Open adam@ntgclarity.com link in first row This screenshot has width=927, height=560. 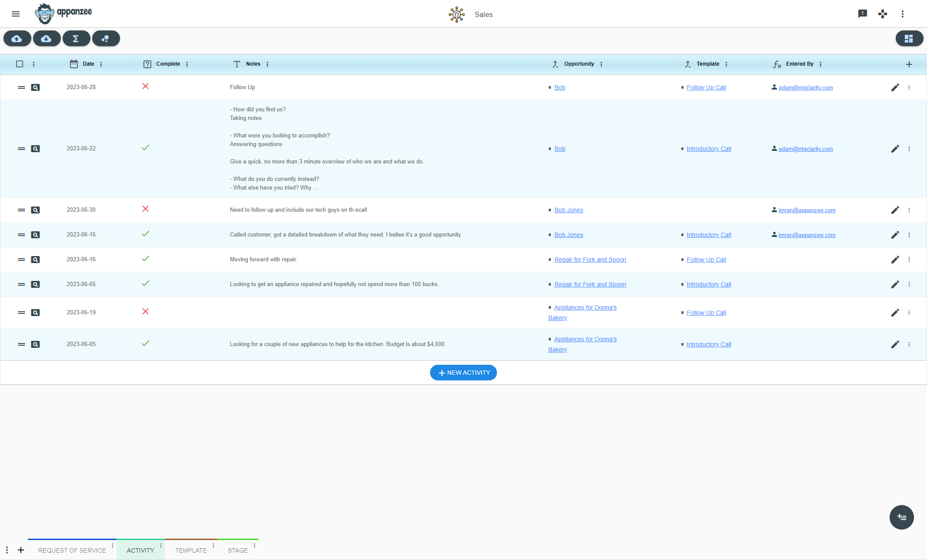(x=806, y=88)
